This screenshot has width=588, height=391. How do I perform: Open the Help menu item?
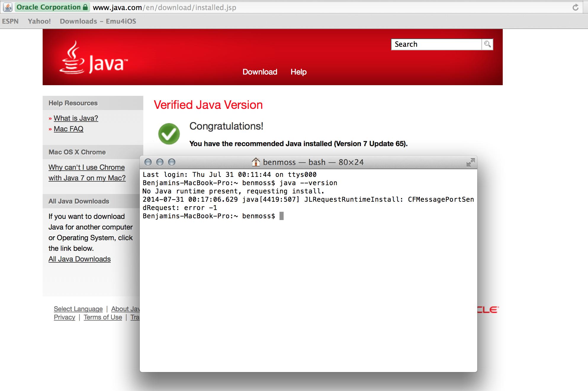[x=298, y=72]
